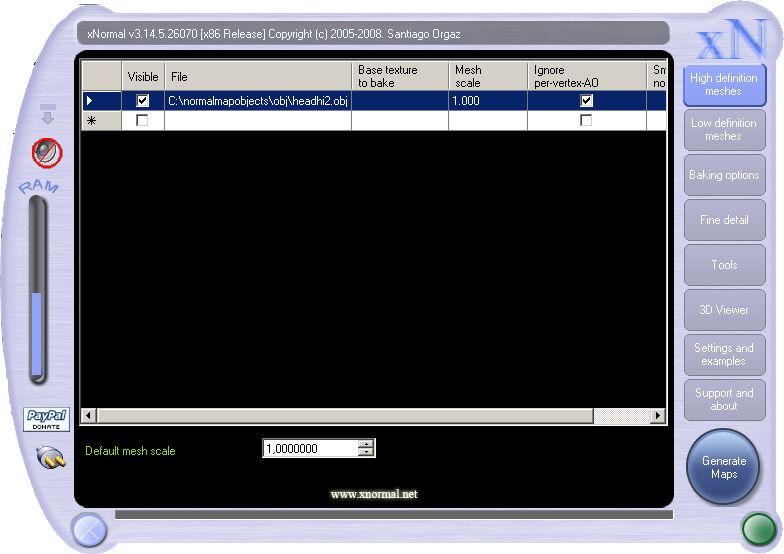784x554 pixels.
Task: Click Ignore per-vertex-AO column header
Action: (587, 76)
